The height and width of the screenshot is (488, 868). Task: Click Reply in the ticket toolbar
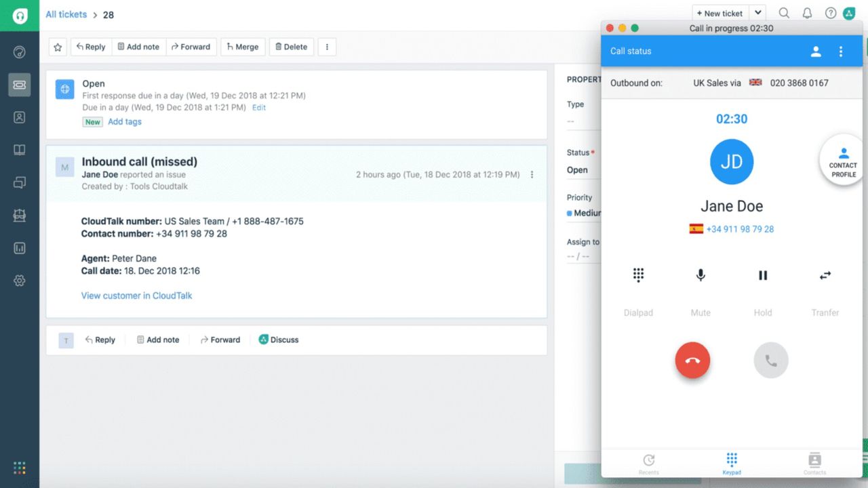click(91, 47)
